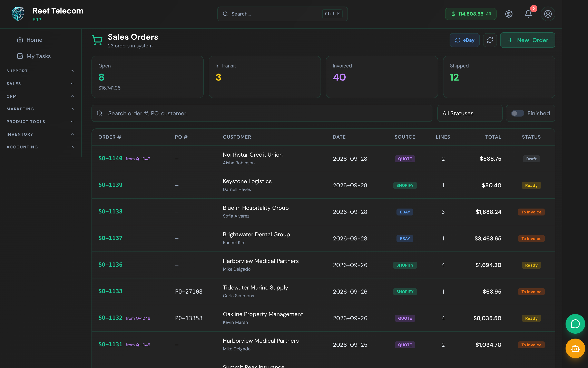Click Northstar Credit Union customer name
This screenshot has height=368, width=588.
[253, 155]
